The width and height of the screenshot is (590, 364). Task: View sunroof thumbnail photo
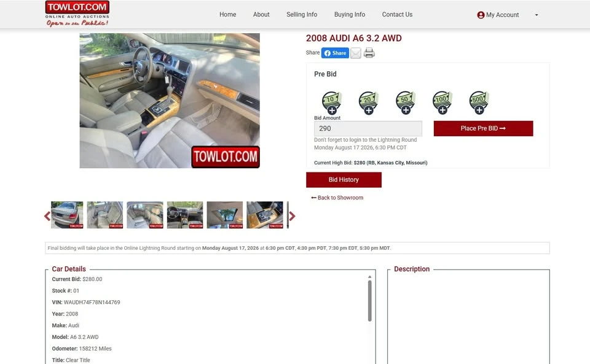pyautogui.click(x=225, y=215)
